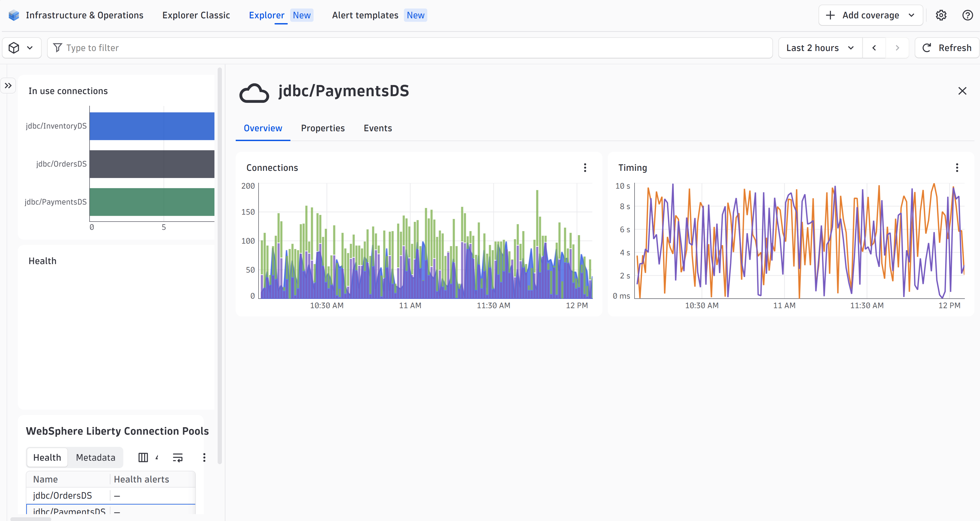Click Infrastructure & Operations title

(85, 15)
